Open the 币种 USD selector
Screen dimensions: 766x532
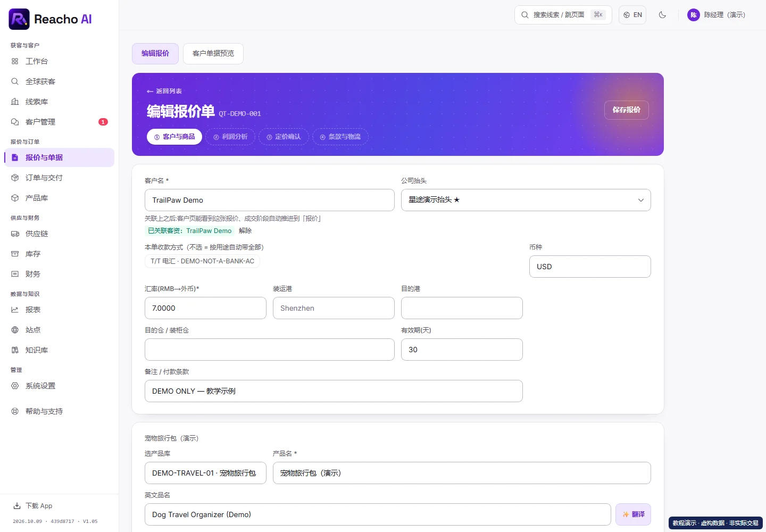click(590, 267)
